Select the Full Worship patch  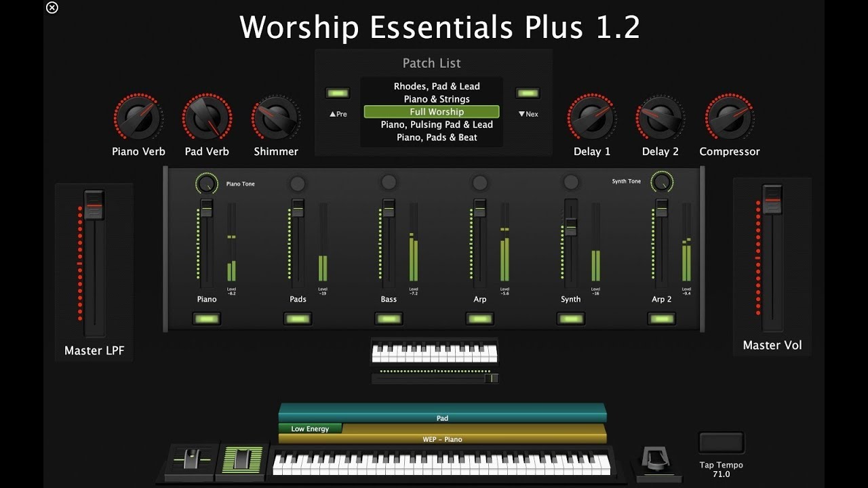coord(431,112)
